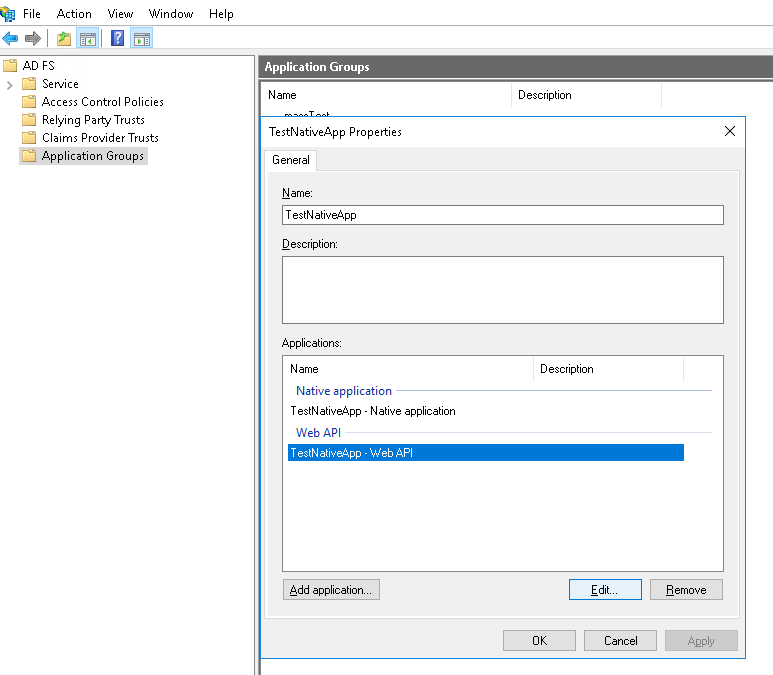The image size is (773, 675).
Task: Open the View menu
Action: click(120, 14)
